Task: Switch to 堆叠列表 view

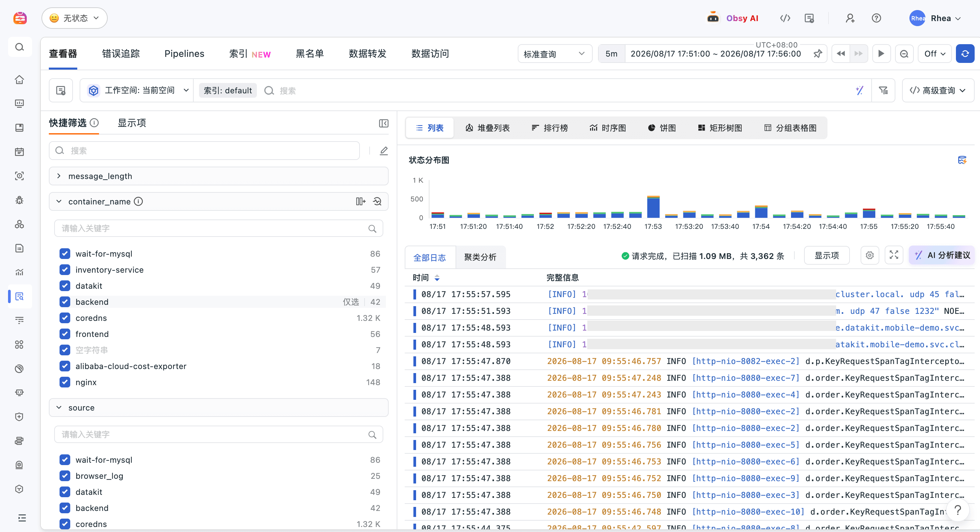Action: (487, 128)
